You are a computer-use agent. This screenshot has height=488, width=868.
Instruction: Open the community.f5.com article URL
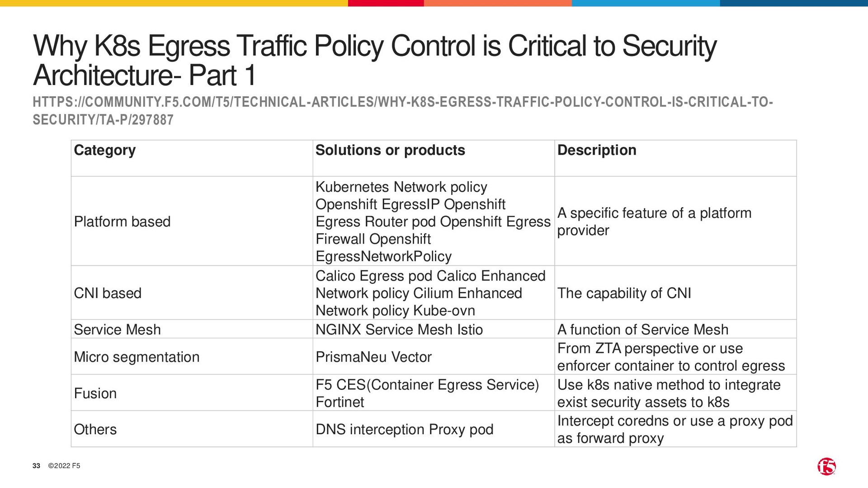pyautogui.click(x=403, y=111)
